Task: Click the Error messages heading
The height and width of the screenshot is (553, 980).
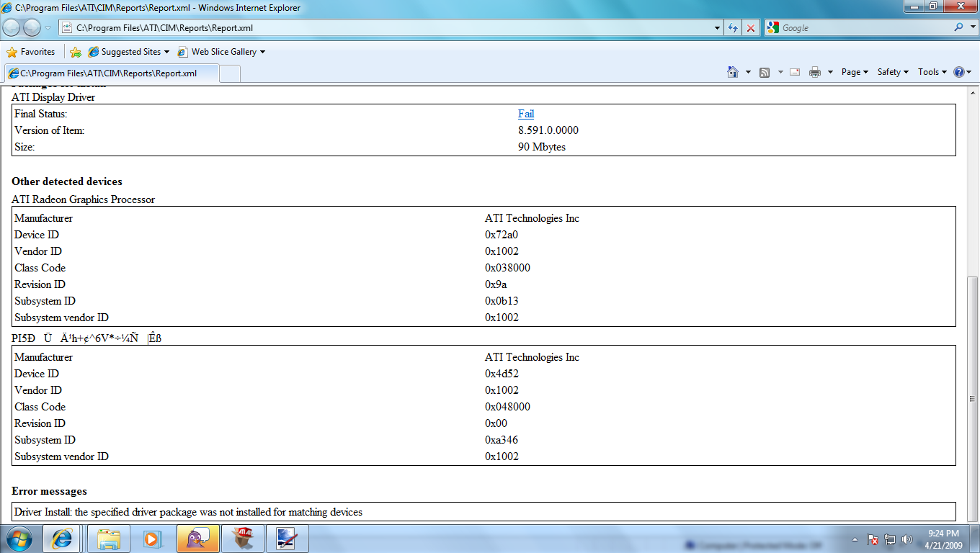Action: (49, 491)
